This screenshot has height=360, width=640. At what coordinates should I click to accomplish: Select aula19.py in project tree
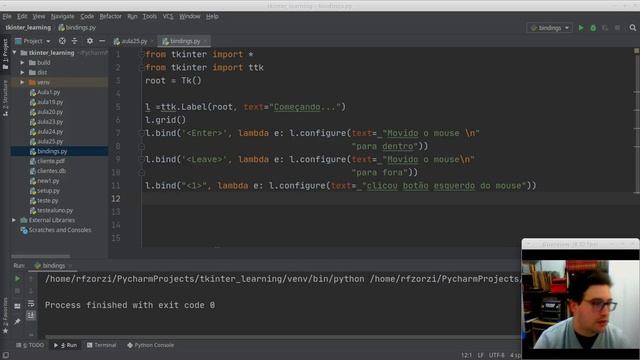tap(50, 102)
